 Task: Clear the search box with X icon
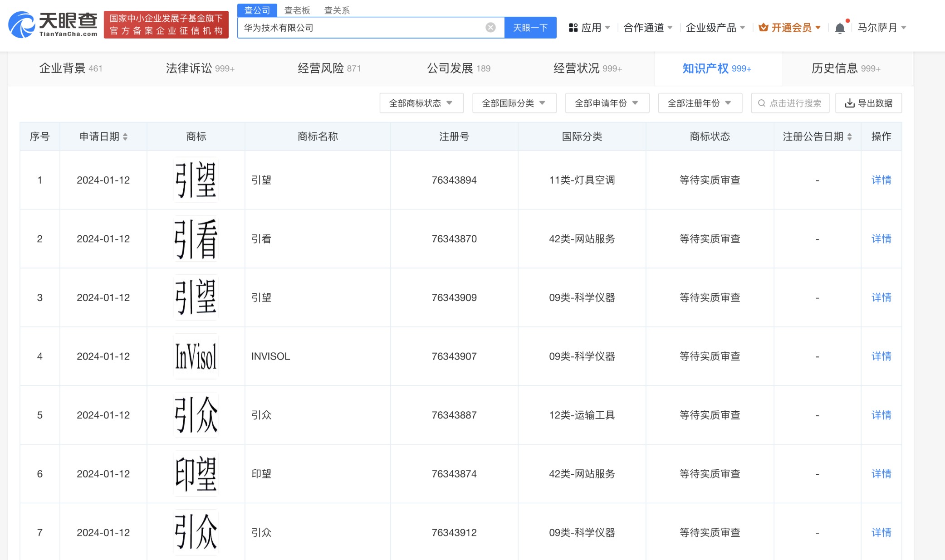click(490, 28)
